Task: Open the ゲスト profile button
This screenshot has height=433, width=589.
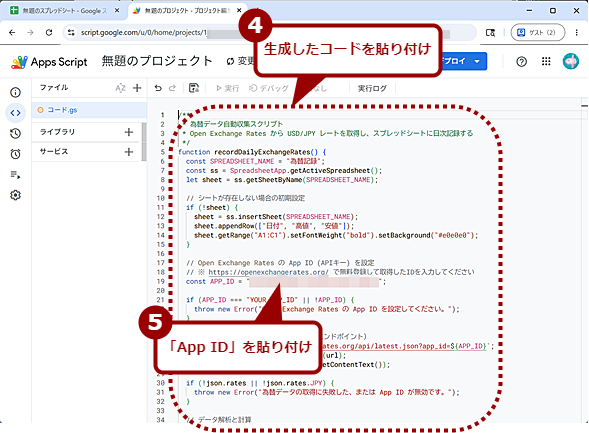Action: [538, 32]
